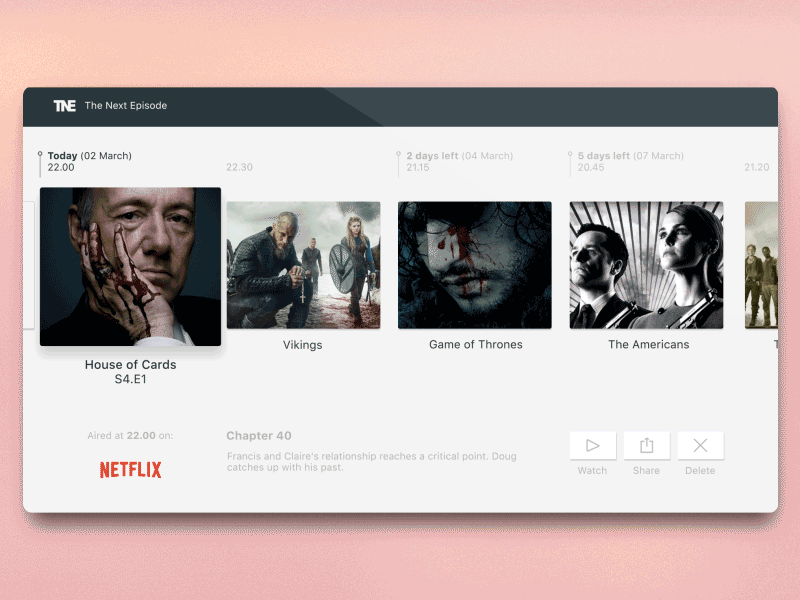This screenshot has width=800, height=600.
Task: Click The Next Episode title text
Action: (x=126, y=106)
